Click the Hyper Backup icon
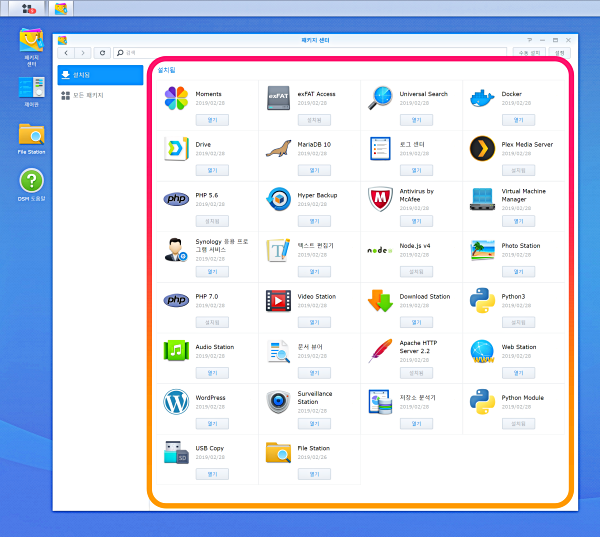Screen dimensions: 600x537 [278, 199]
